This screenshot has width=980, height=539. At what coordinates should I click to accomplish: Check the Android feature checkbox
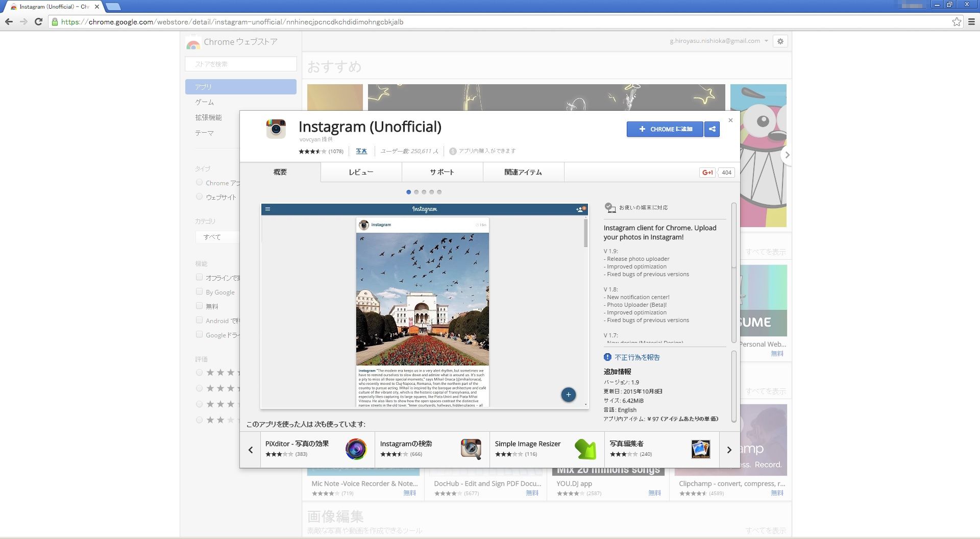(x=199, y=320)
